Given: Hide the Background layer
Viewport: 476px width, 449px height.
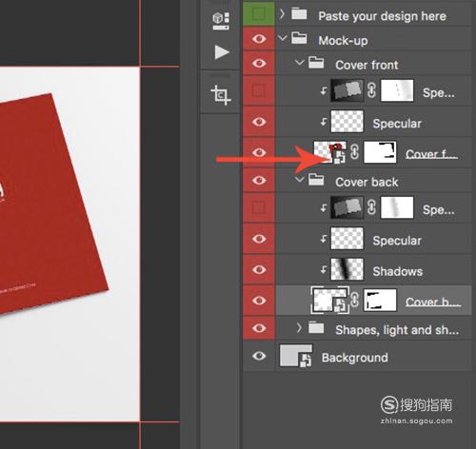Looking at the screenshot, I should [x=259, y=356].
